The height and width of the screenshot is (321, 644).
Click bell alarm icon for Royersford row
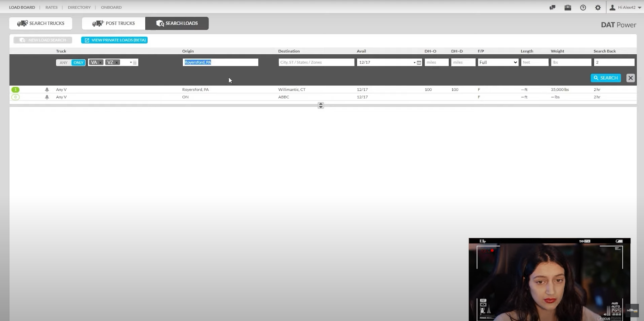point(47,90)
